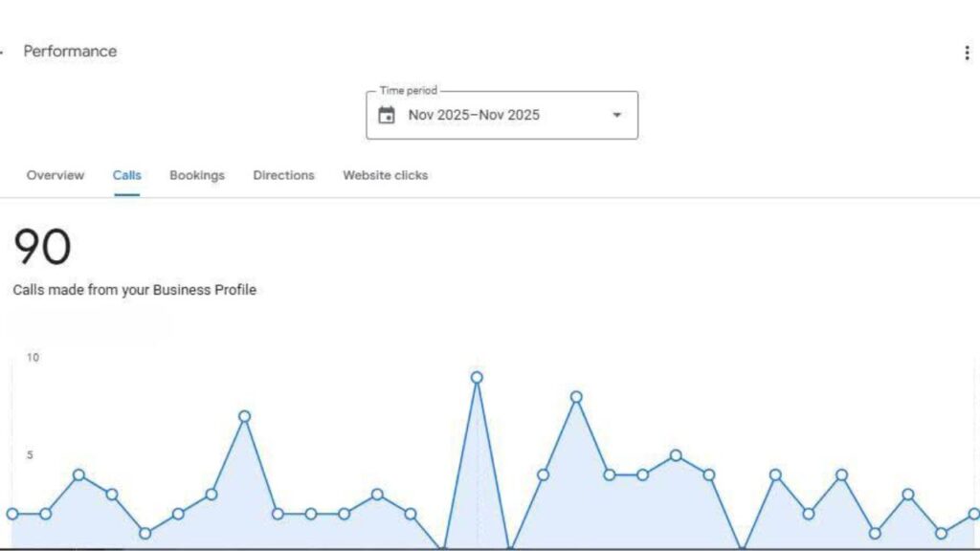Open the three-dot more options menu
Screen dimensions: 980x551
click(967, 53)
